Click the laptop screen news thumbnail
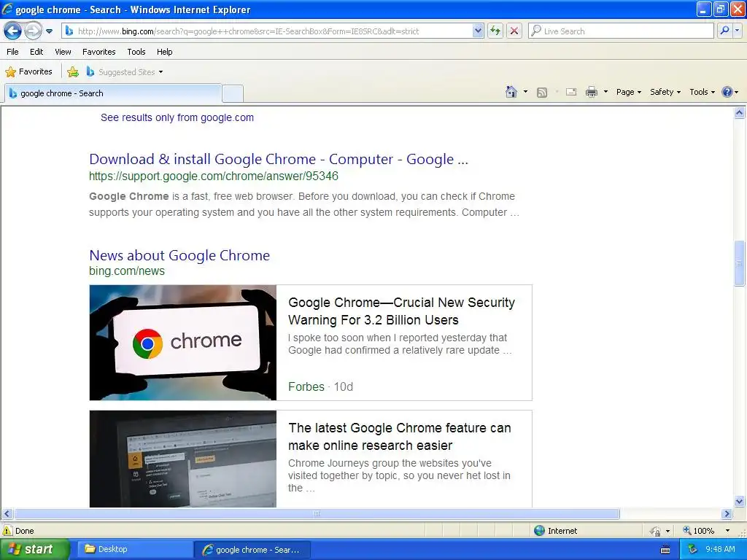The image size is (747, 560). 183,459
